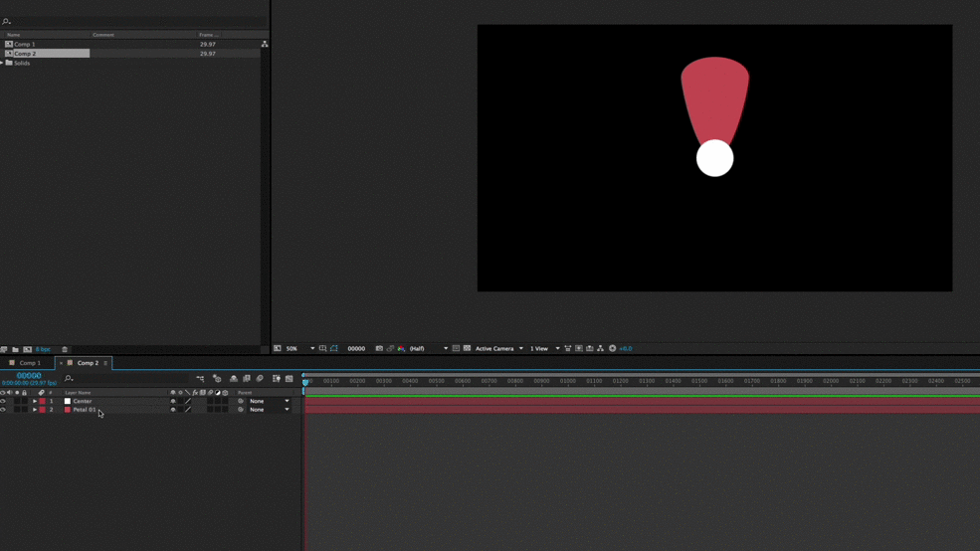Toggle shy switch for the Center layer
This screenshot has height=551, width=980.
click(173, 401)
